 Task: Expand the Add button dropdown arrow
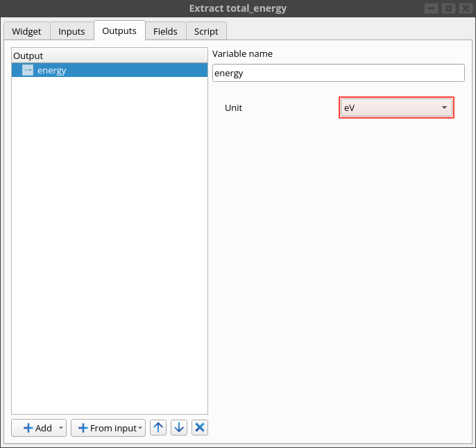(x=61, y=428)
